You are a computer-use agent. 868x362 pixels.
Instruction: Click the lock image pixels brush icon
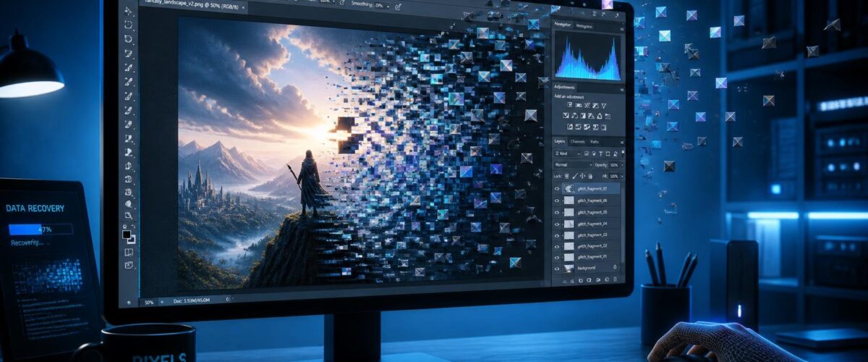click(x=575, y=176)
